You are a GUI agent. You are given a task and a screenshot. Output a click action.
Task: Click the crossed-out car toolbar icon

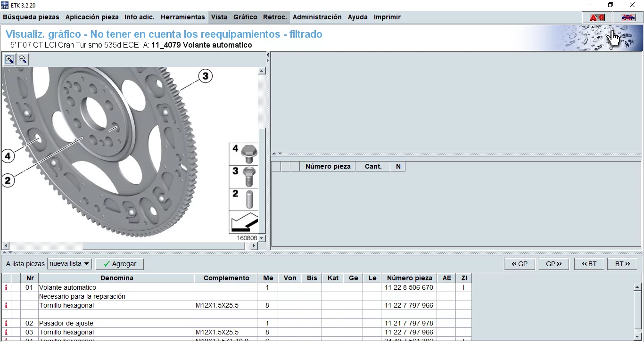(x=628, y=17)
